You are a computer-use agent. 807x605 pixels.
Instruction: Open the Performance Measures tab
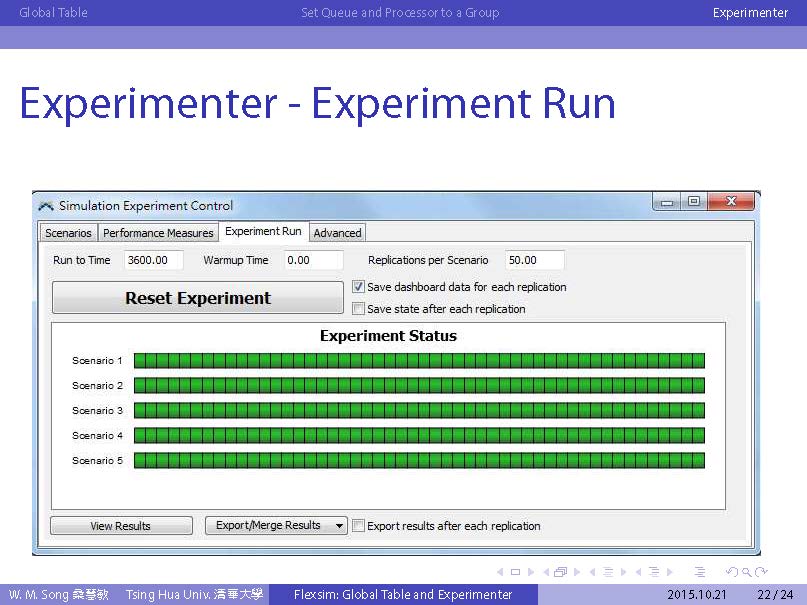point(158,233)
